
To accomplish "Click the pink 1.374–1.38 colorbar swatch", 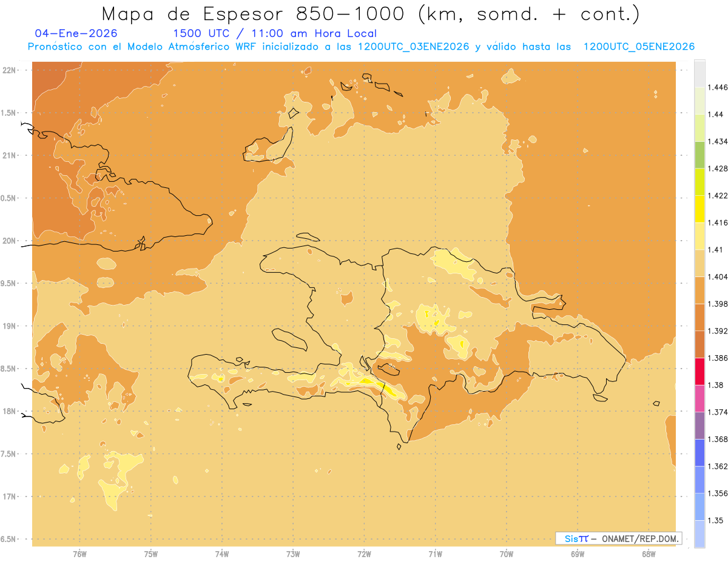I will point(699,398).
